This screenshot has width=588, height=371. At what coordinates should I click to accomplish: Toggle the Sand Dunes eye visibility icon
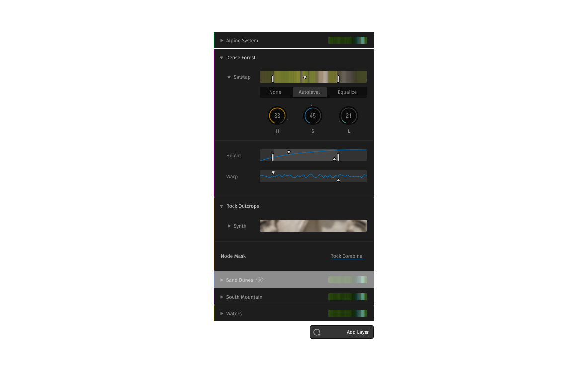tap(260, 280)
